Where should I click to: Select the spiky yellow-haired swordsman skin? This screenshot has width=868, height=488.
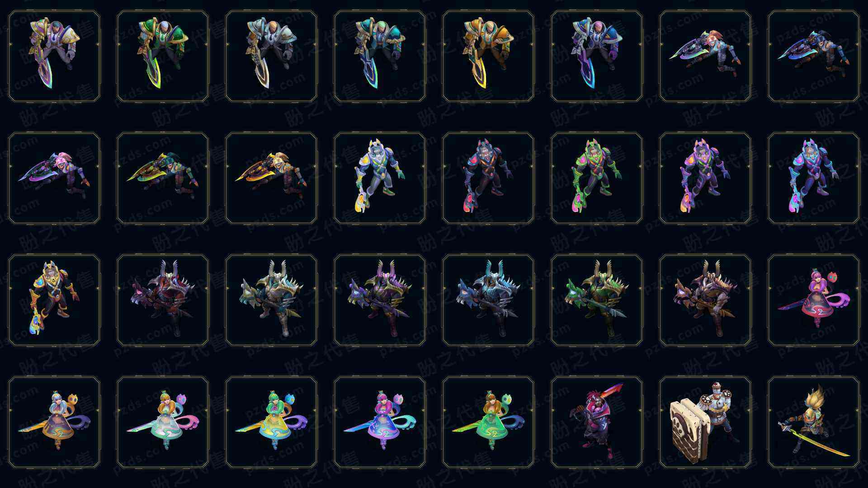(814, 422)
